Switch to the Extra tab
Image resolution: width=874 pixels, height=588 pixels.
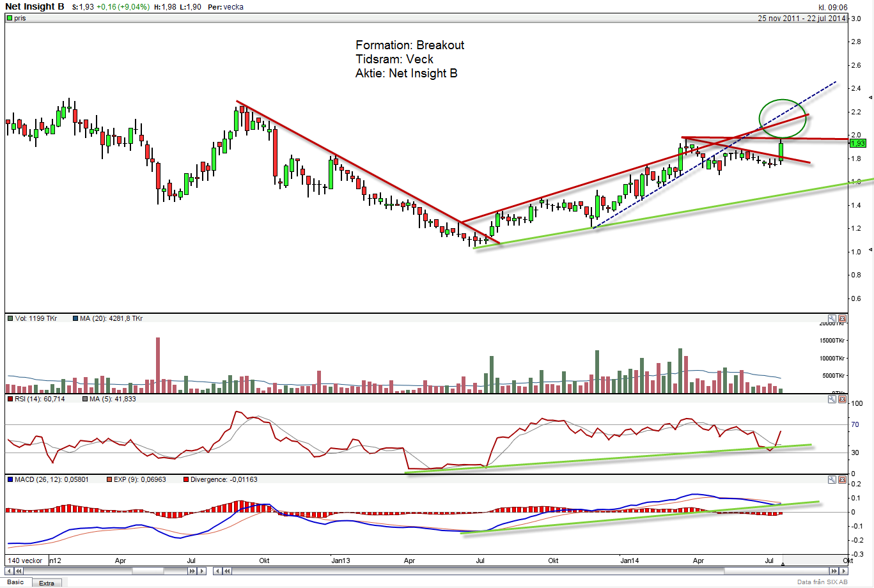(x=47, y=583)
